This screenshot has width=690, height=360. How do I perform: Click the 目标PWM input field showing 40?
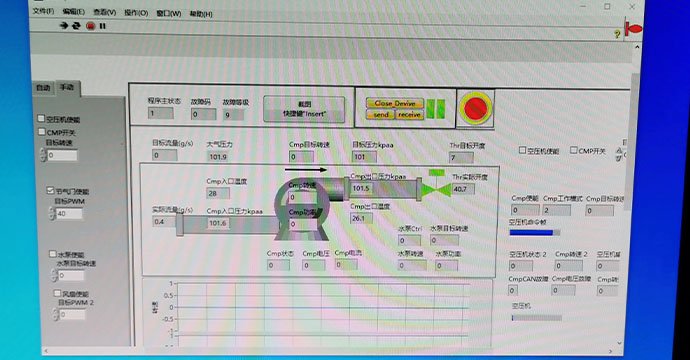[x=69, y=213]
